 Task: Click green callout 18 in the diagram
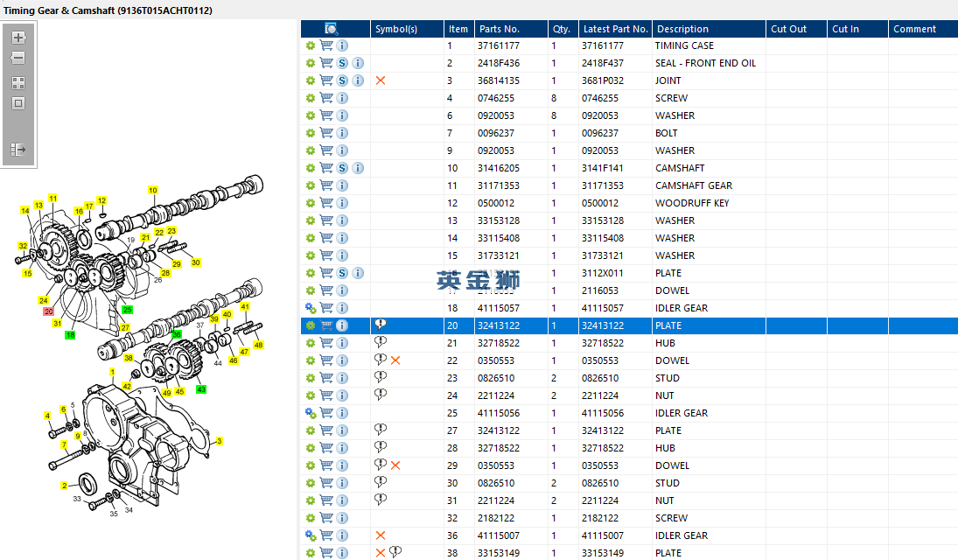tap(70, 335)
